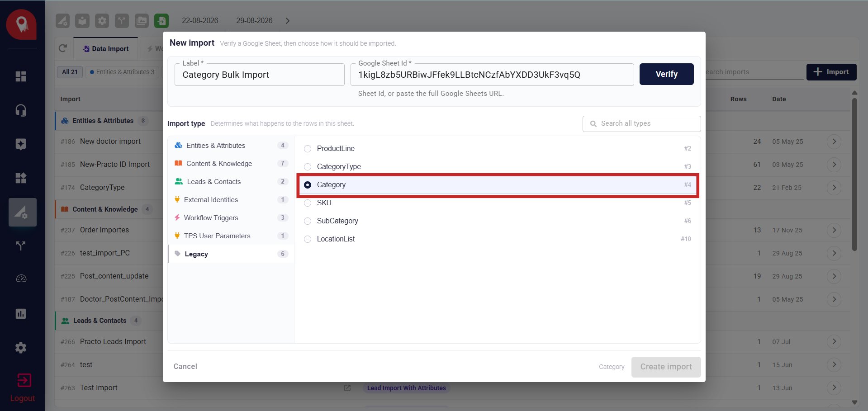Choose the SubCategory radio option
This screenshot has width=868, height=411.
(308, 221)
